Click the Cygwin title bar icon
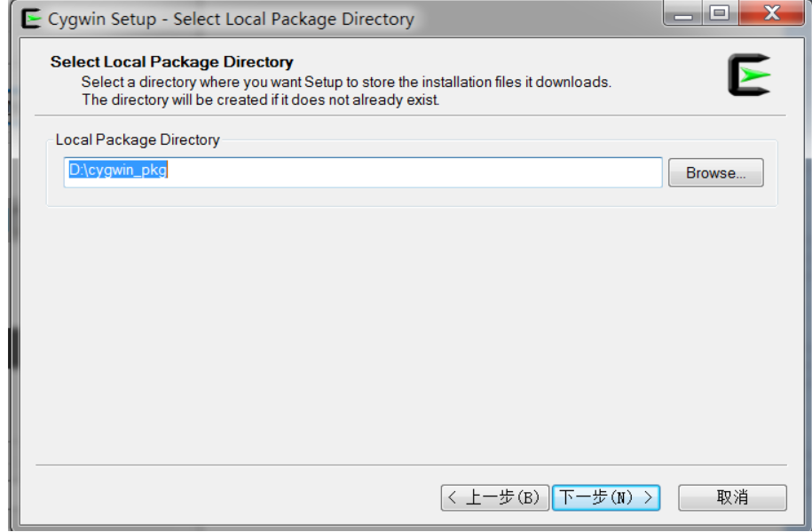The width and height of the screenshot is (812, 532). tap(32, 19)
